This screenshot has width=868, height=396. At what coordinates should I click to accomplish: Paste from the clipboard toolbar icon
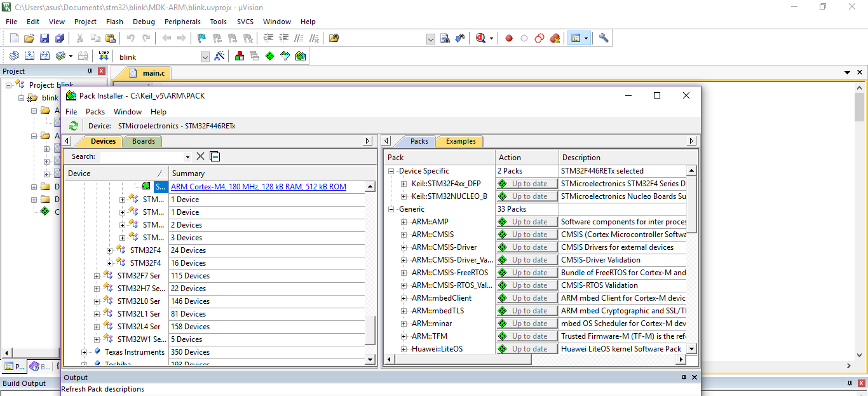(111, 38)
